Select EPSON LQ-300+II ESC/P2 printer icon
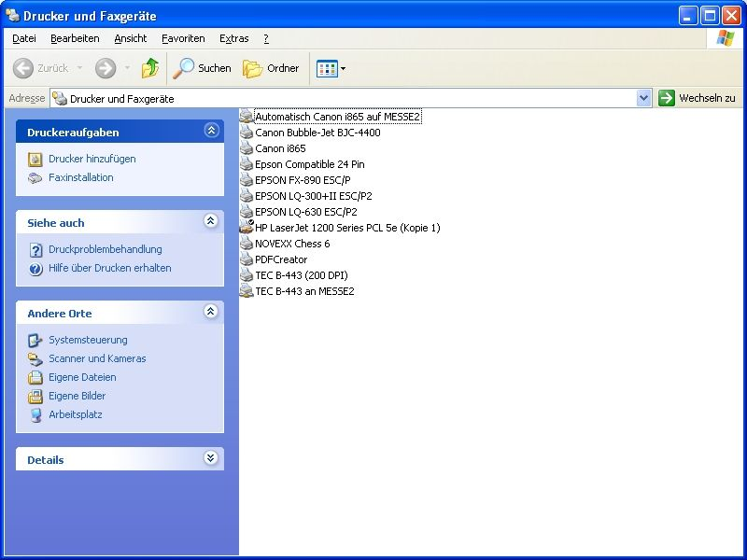The width and height of the screenshot is (747, 560). [x=247, y=196]
